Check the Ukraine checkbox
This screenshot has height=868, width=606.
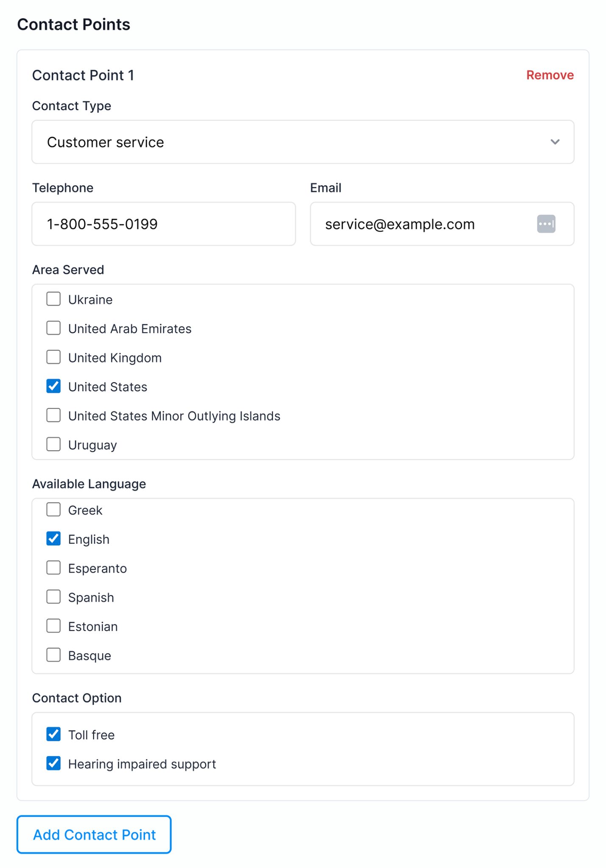click(x=53, y=299)
